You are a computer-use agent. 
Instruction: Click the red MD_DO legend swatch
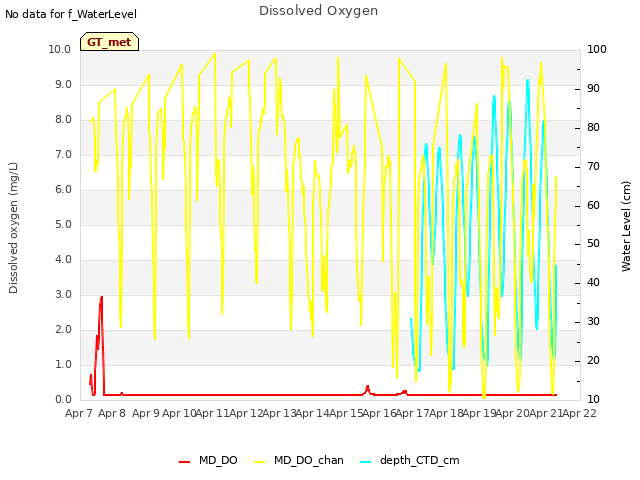coord(184,462)
